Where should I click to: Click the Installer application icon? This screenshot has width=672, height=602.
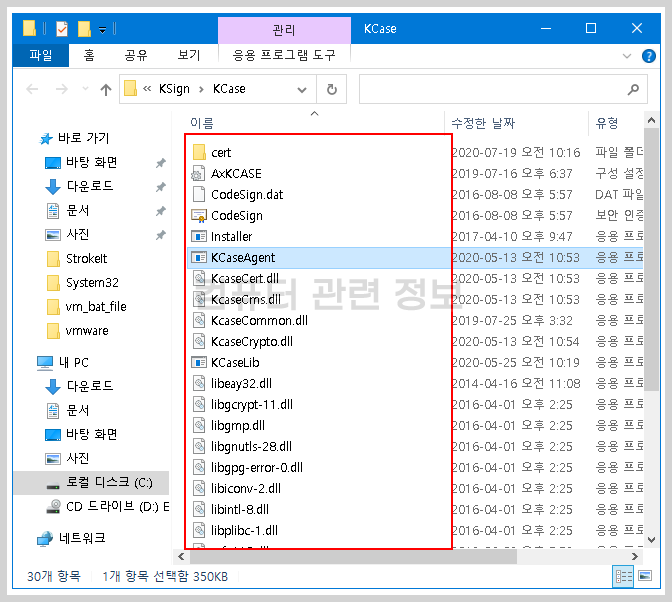[199, 236]
